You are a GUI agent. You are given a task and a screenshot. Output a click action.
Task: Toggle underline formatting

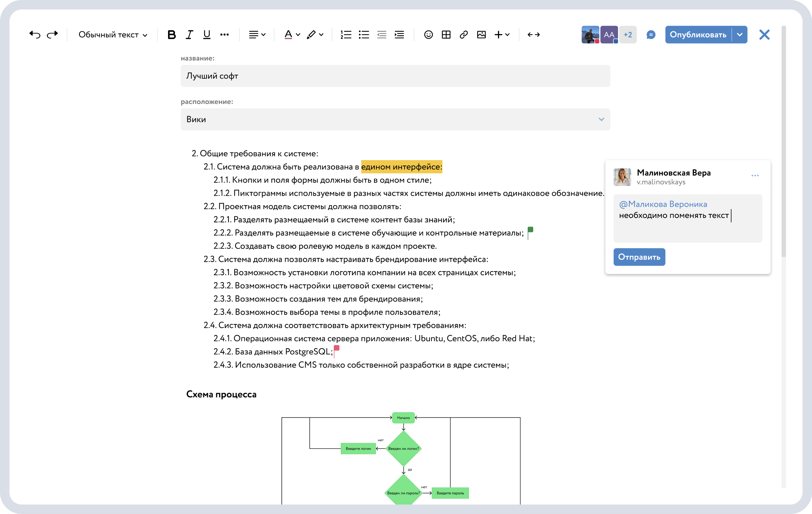coord(206,34)
